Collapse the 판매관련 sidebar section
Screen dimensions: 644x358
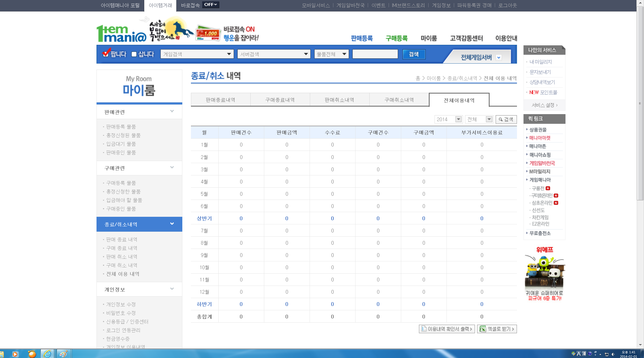pyautogui.click(x=172, y=112)
